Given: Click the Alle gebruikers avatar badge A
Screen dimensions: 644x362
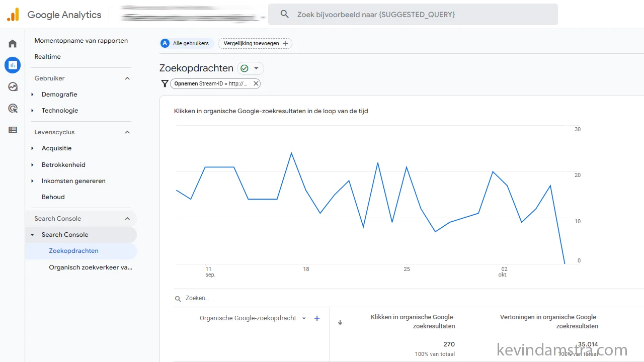Looking at the screenshot, I should [x=165, y=43].
